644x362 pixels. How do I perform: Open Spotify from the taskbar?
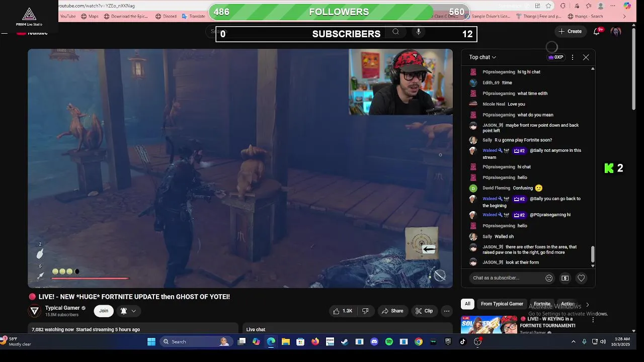(x=389, y=342)
